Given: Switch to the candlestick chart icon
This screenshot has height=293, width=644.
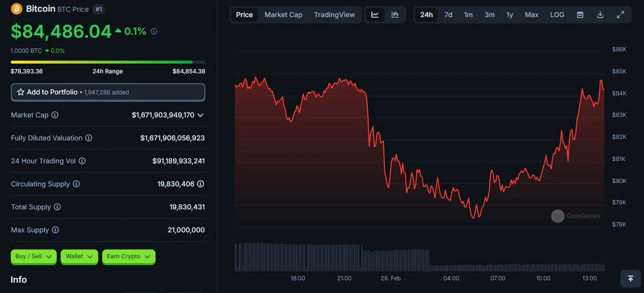Looking at the screenshot, I should [x=394, y=15].
